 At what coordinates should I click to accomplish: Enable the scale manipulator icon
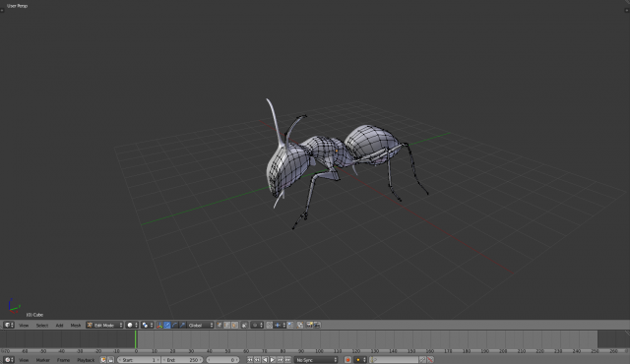182,325
